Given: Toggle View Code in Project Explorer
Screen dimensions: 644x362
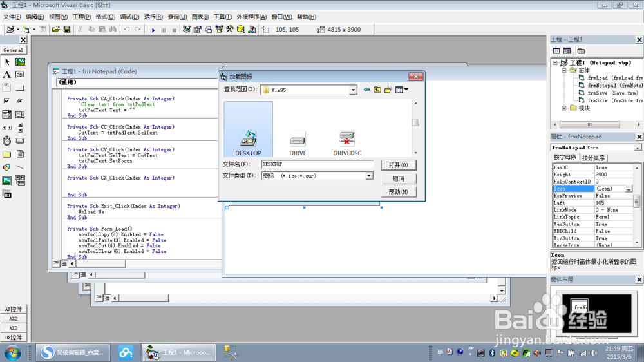Looking at the screenshot, I should coord(556,51).
